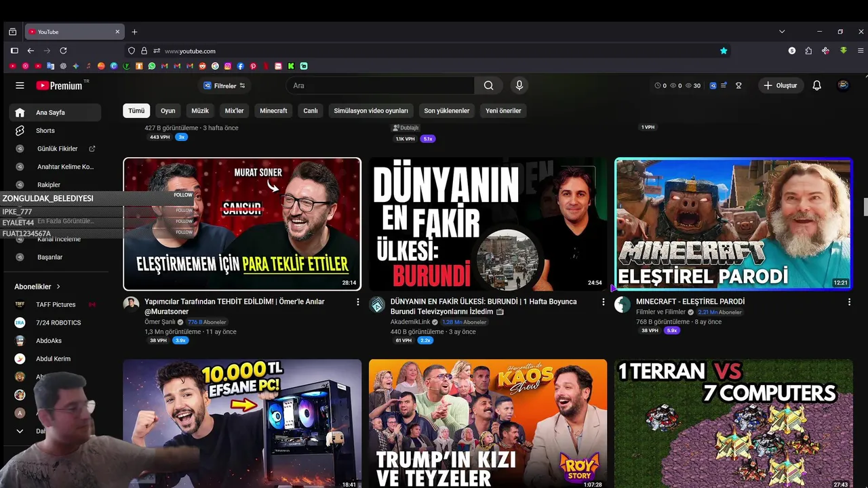Open Shorts in the sidebar
This screenshot has height=488, width=868.
point(55,131)
